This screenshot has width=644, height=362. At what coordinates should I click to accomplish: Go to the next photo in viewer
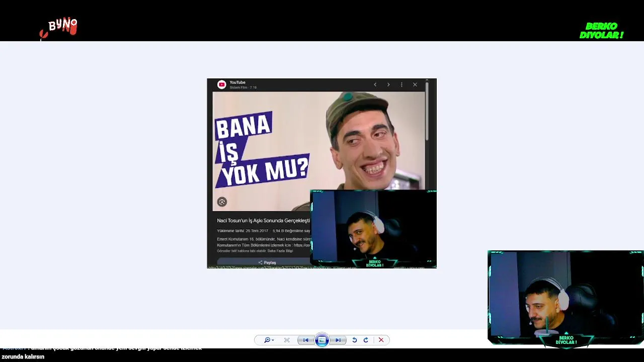point(338,340)
